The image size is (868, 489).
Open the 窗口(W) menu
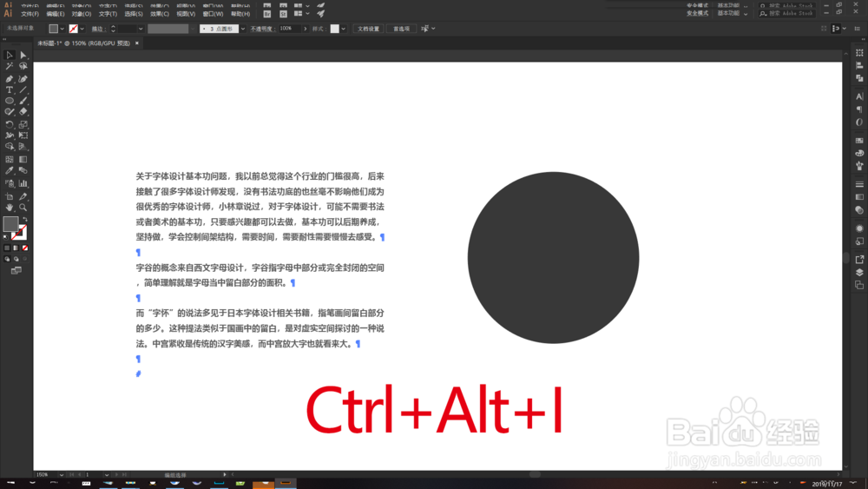pos(214,14)
